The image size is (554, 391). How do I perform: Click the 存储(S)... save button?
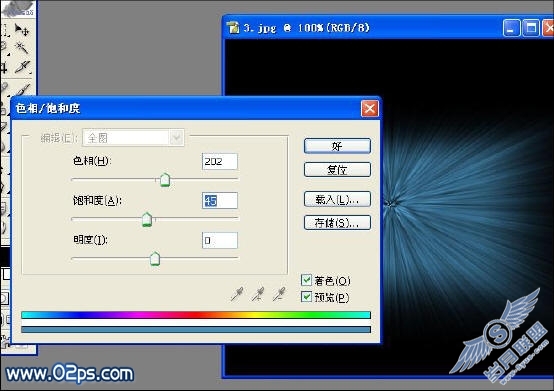pos(337,223)
